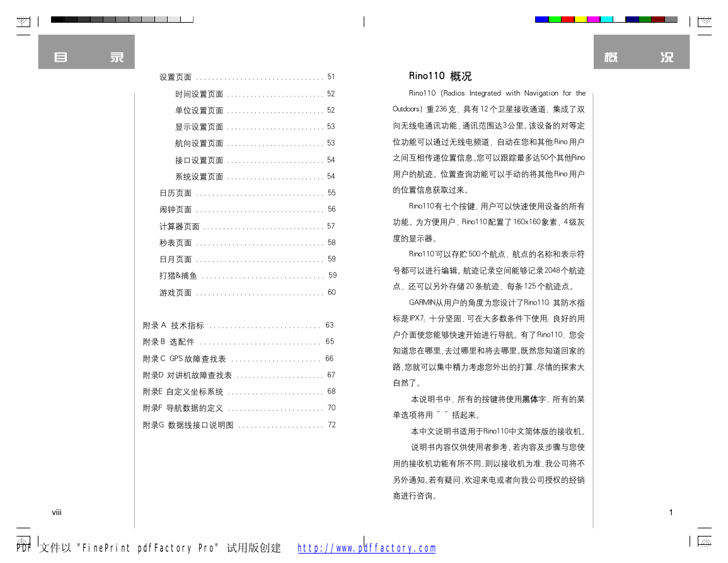The width and height of the screenshot is (728, 563).
Task: Click the yellow swatch in the color bar
Action: [581, 20]
